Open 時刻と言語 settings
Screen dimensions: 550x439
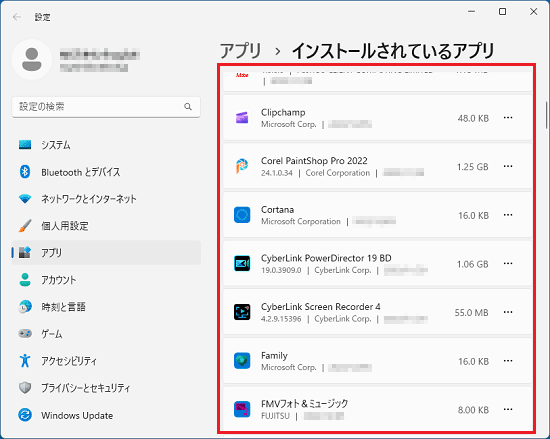[x=106, y=307]
